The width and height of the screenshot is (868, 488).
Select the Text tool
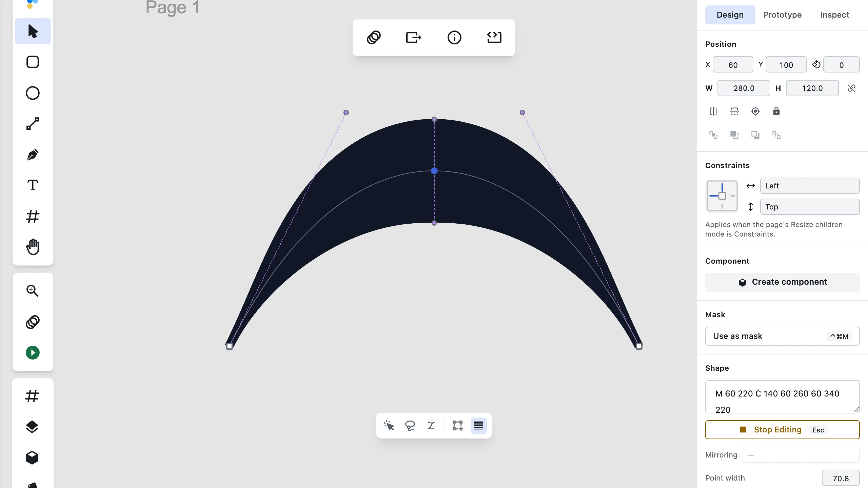33,185
